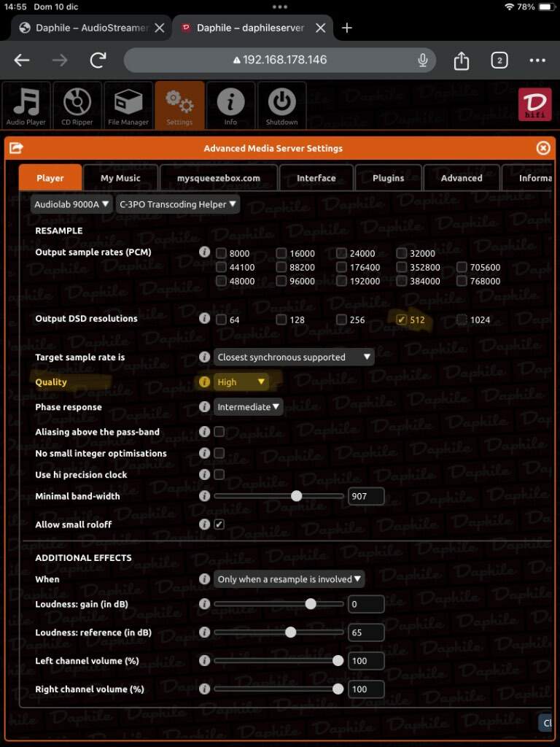Image resolution: width=560 pixels, height=747 pixels.
Task: Click the Left channel volume slider
Action: pos(279,661)
